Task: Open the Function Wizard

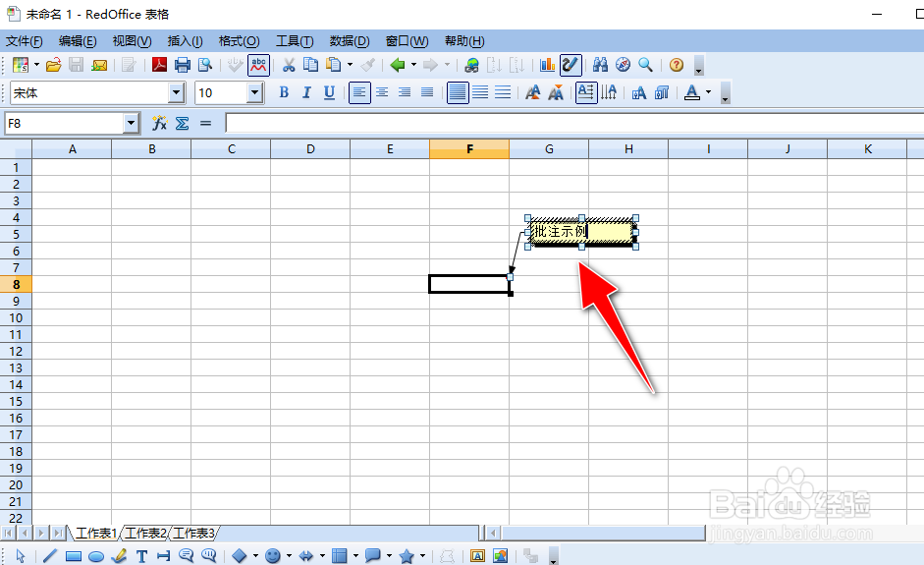Action: coord(160,123)
